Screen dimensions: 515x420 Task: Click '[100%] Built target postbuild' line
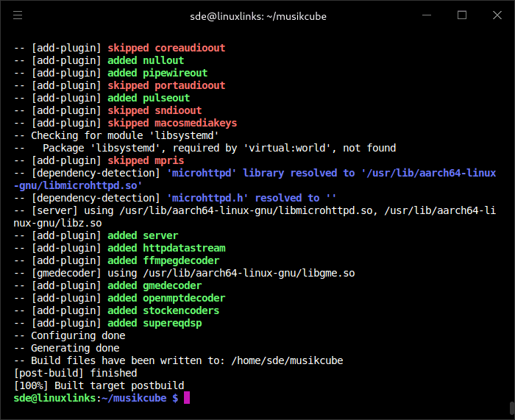tap(99, 385)
